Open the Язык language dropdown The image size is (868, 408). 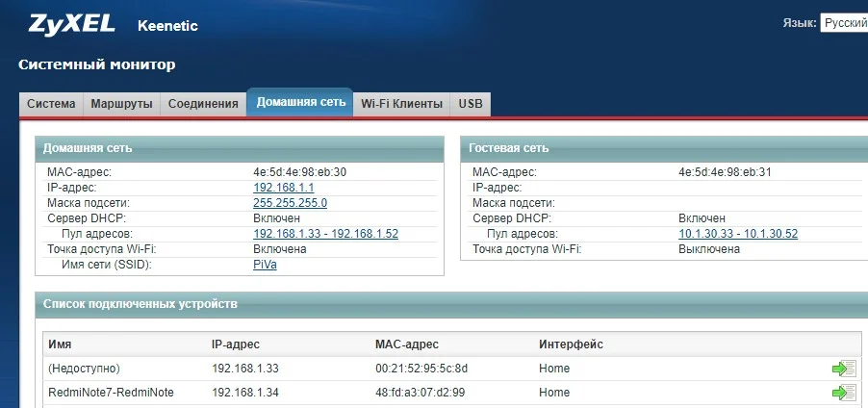pyautogui.click(x=843, y=23)
